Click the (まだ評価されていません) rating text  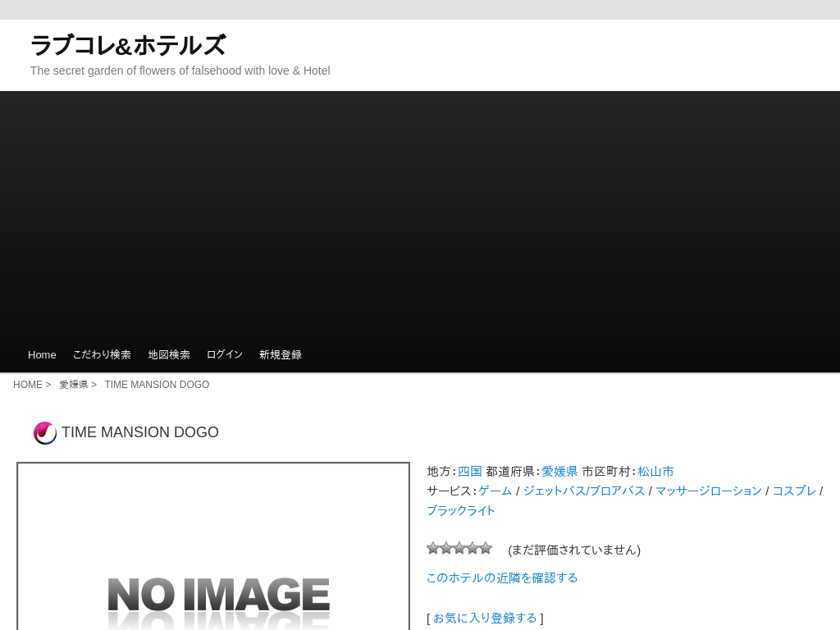tap(574, 550)
